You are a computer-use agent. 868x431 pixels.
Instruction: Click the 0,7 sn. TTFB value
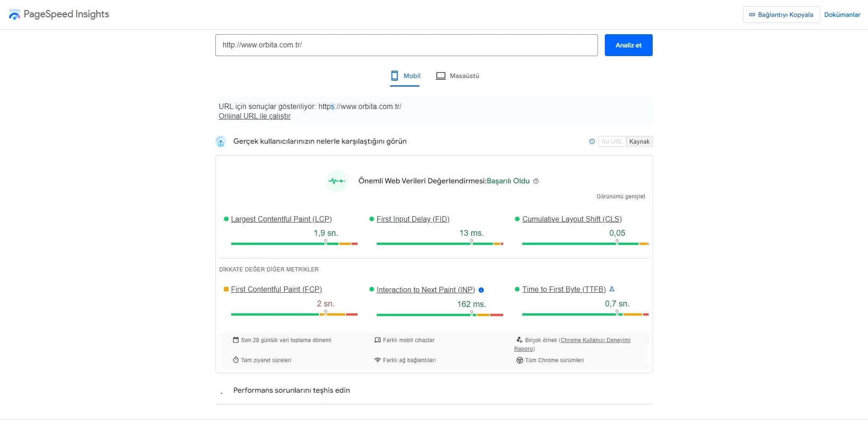(x=617, y=304)
